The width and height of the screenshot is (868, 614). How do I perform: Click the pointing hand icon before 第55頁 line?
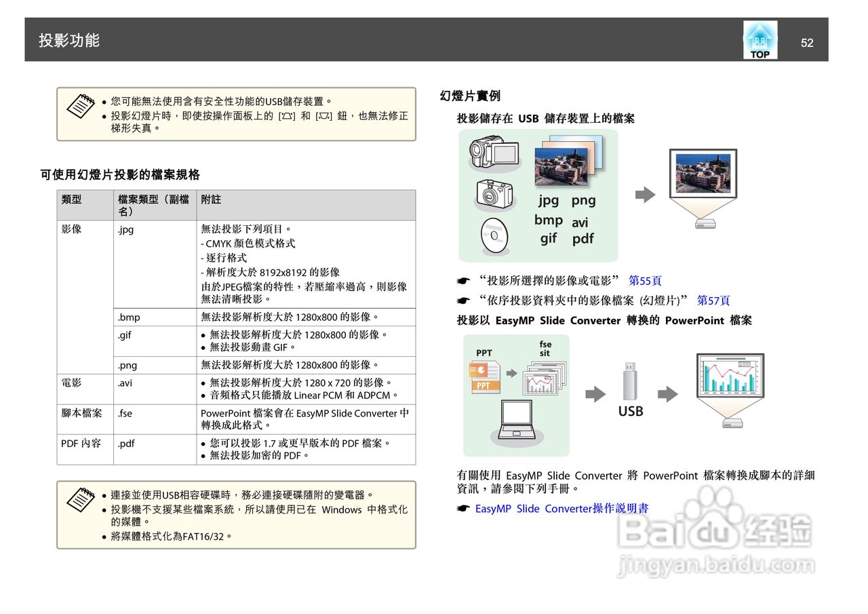[463, 281]
